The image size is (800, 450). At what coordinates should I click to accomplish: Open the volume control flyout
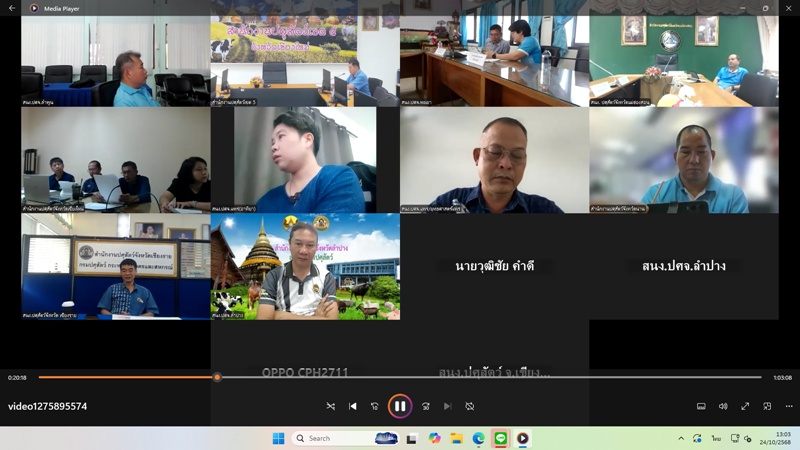click(723, 406)
